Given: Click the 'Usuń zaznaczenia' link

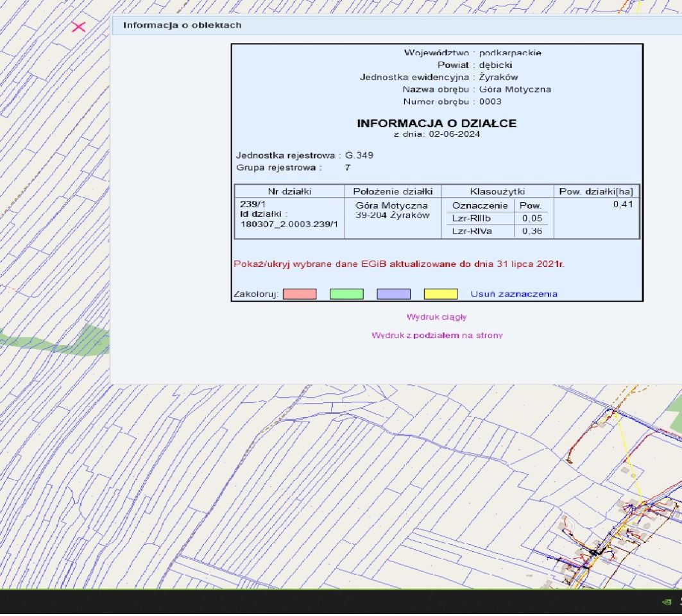Looking at the screenshot, I should (x=514, y=294).
